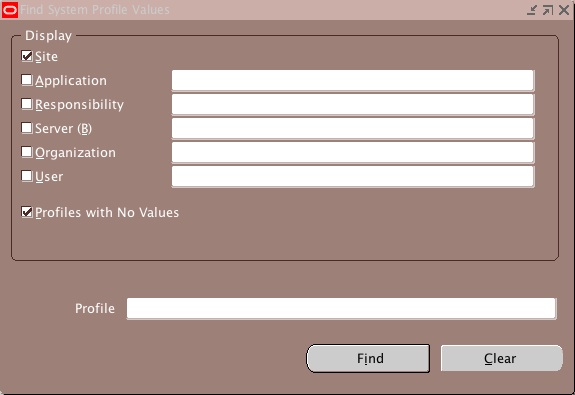Uncheck the Site checkbox
Screen dimensions: 575x395
coord(27,56)
